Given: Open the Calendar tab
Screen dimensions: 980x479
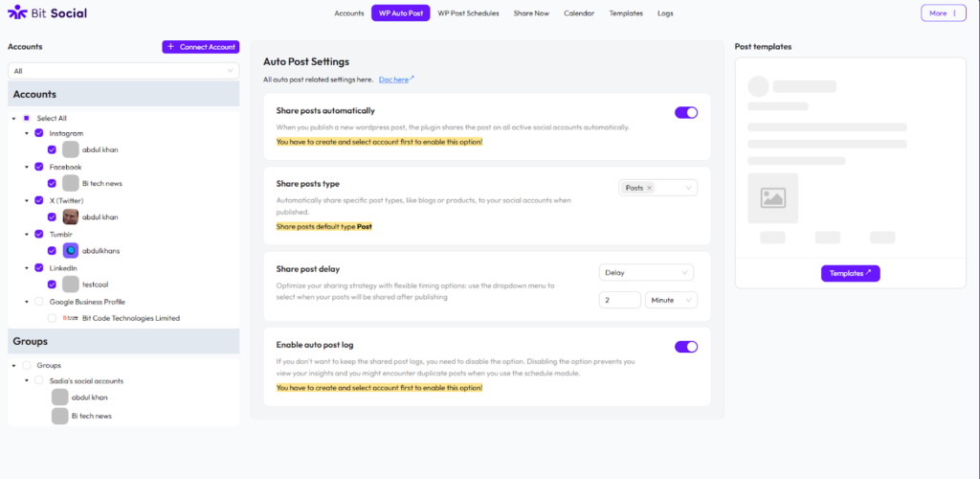Looking at the screenshot, I should [579, 13].
